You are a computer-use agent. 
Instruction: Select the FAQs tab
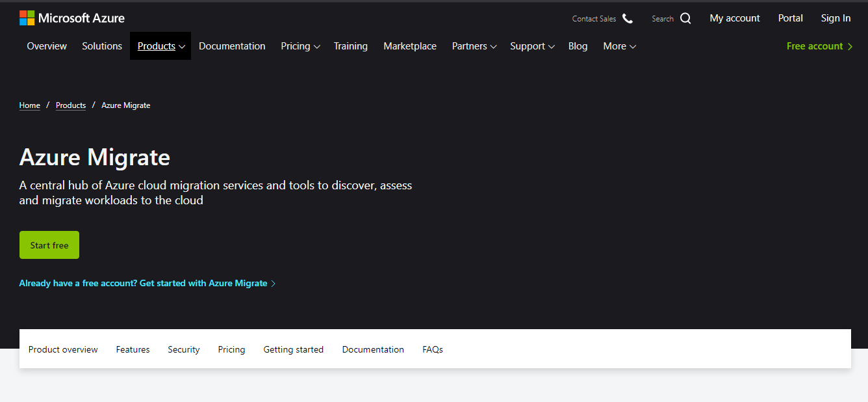(433, 349)
